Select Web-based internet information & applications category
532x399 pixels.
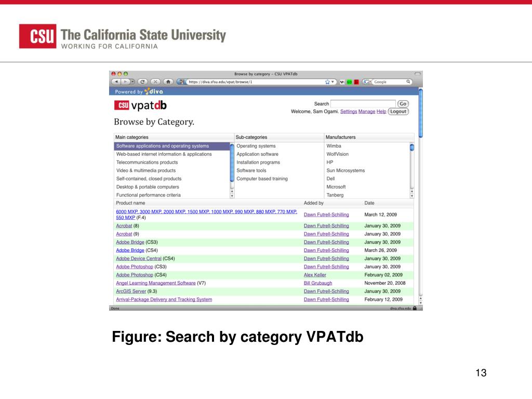[171, 154]
